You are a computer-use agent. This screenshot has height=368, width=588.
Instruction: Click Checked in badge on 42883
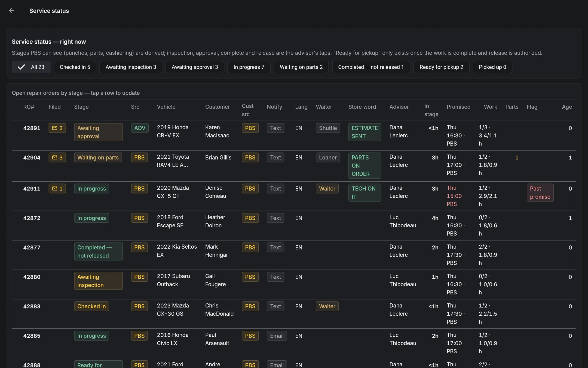coord(91,306)
